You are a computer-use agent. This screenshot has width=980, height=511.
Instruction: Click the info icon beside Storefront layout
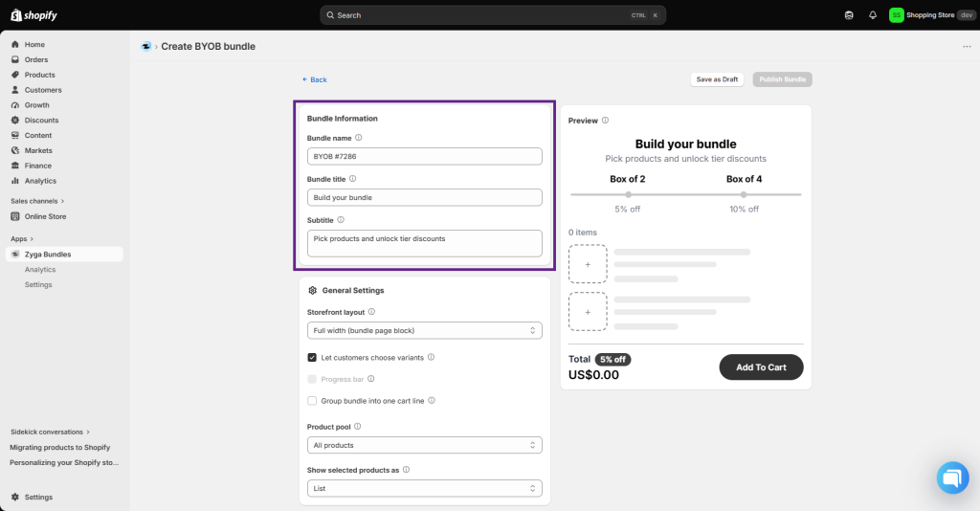[x=371, y=312]
